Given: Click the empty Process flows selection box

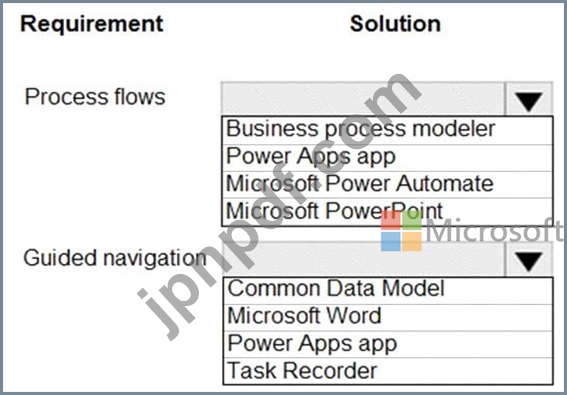Looking at the screenshot, I should click(x=363, y=99).
